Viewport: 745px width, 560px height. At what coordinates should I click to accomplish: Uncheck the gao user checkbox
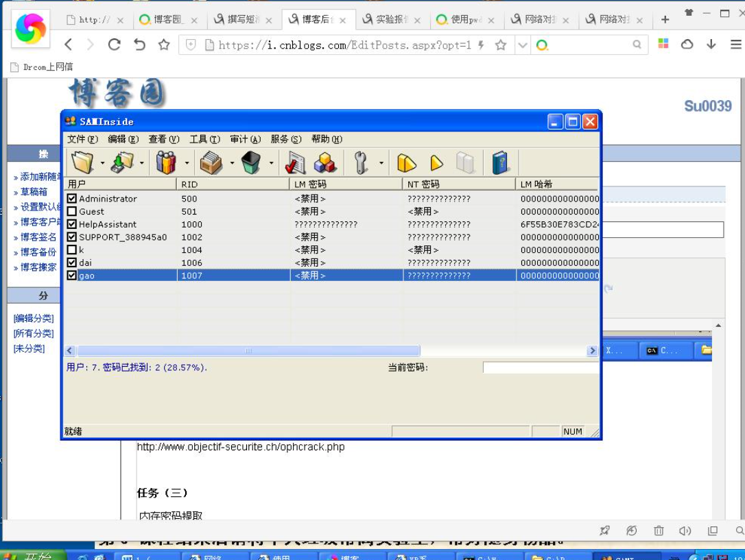[72, 276]
